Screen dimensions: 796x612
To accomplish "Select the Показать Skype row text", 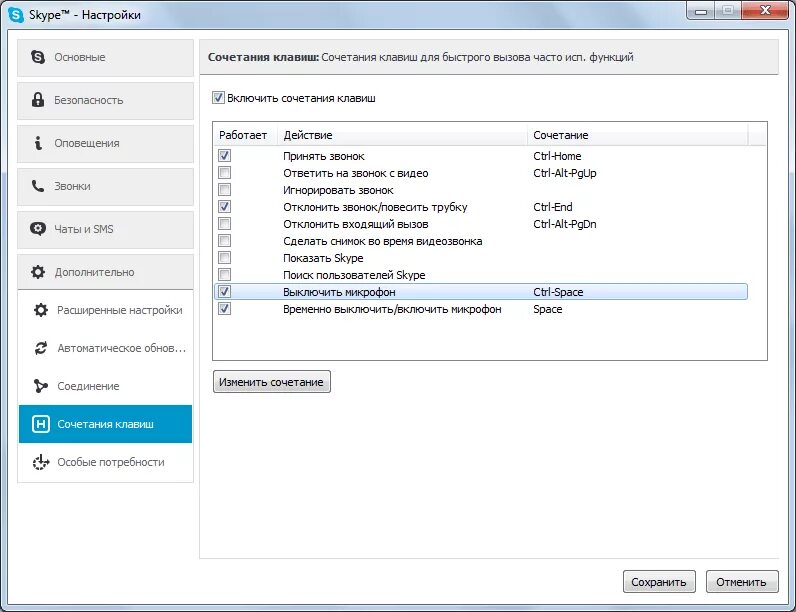I will pos(323,258).
